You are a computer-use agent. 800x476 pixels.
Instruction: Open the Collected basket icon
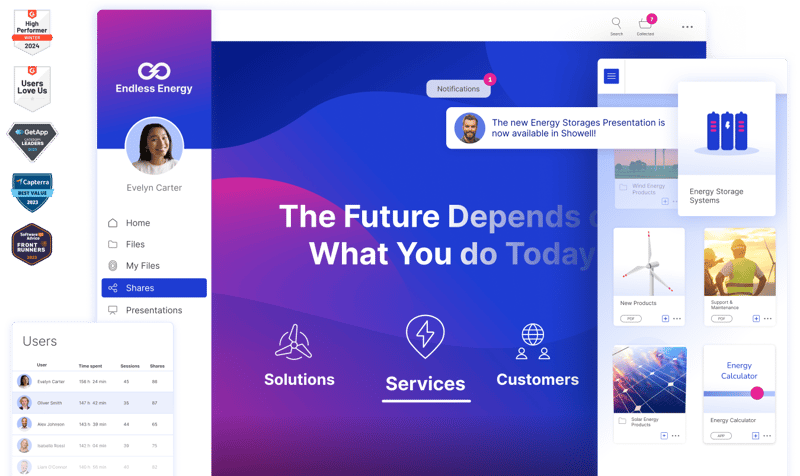(x=645, y=23)
